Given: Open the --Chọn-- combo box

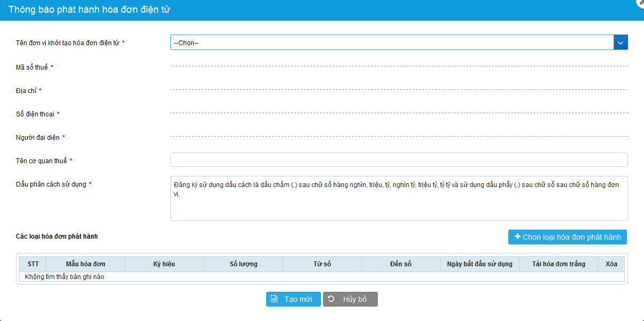Looking at the screenshot, I should pos(392,43).
